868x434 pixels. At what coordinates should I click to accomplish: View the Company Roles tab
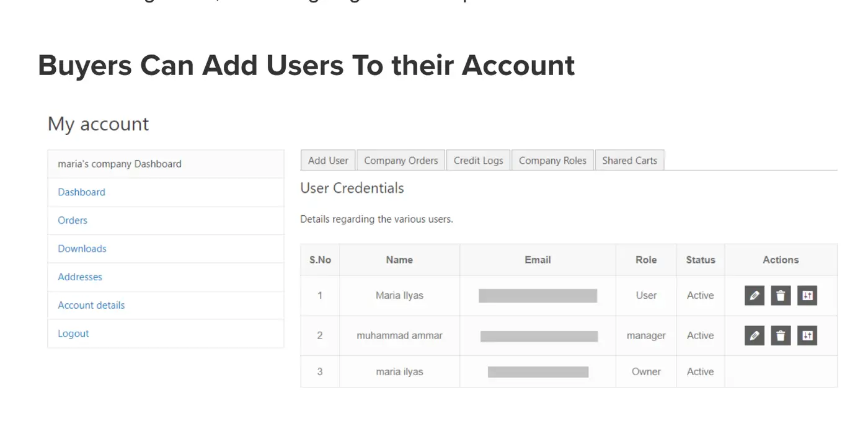pyautogui.click(x=552, y=160)
